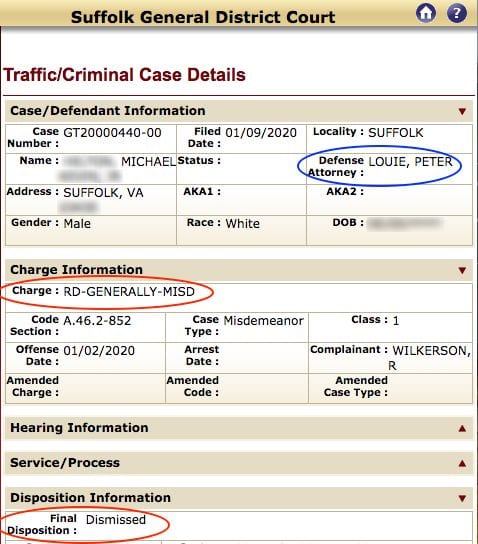Click the Case/Defendant Information header title
The image size is (478, 544).
108,111
